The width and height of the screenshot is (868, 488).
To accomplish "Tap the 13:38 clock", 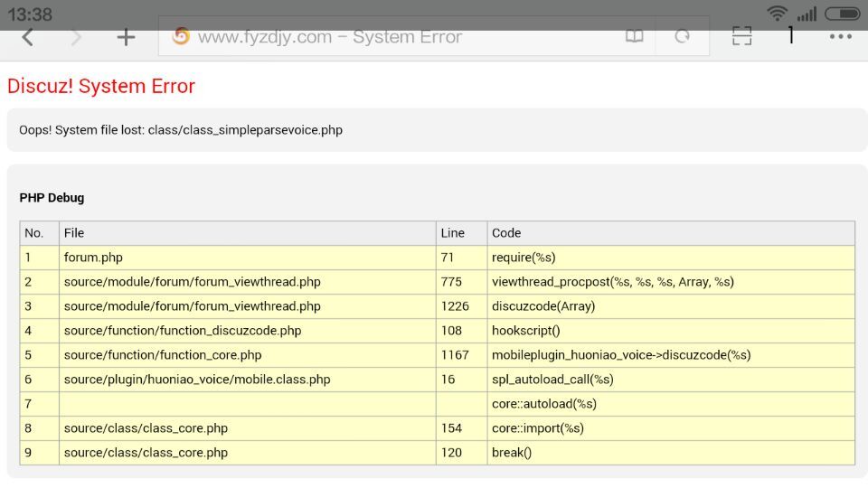I will tap(30, 14).
